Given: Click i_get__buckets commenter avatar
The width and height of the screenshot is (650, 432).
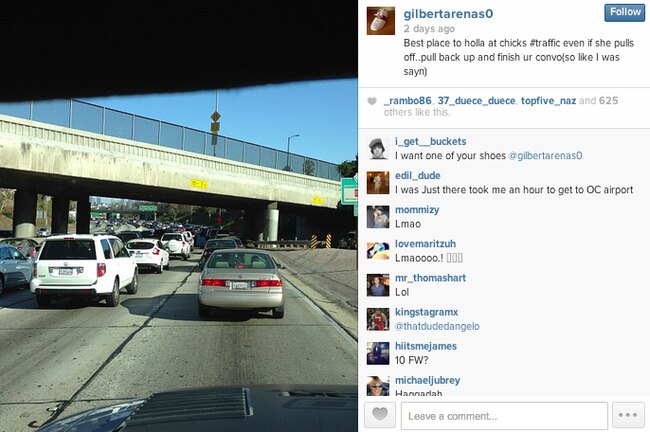Looking at the screenshot, I should tap(378, 148).
